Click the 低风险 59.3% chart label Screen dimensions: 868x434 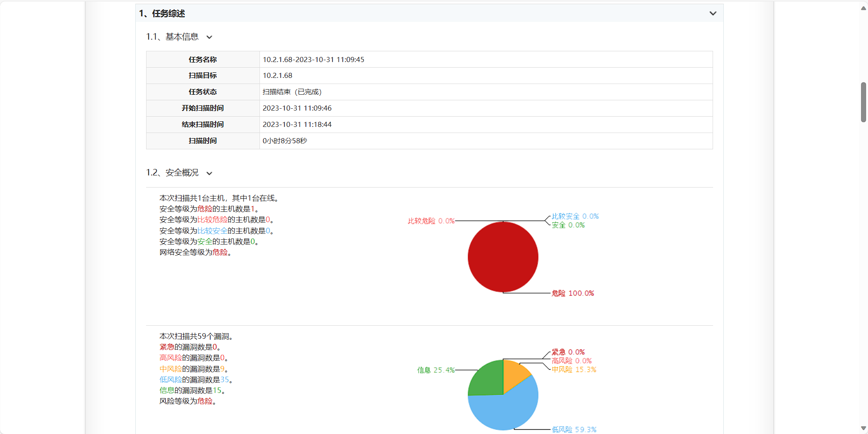(x=574, y=429)
